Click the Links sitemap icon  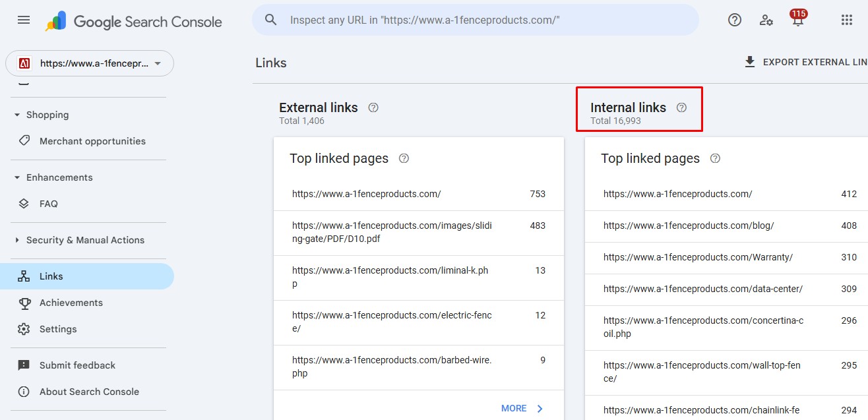tap(24, 276)
